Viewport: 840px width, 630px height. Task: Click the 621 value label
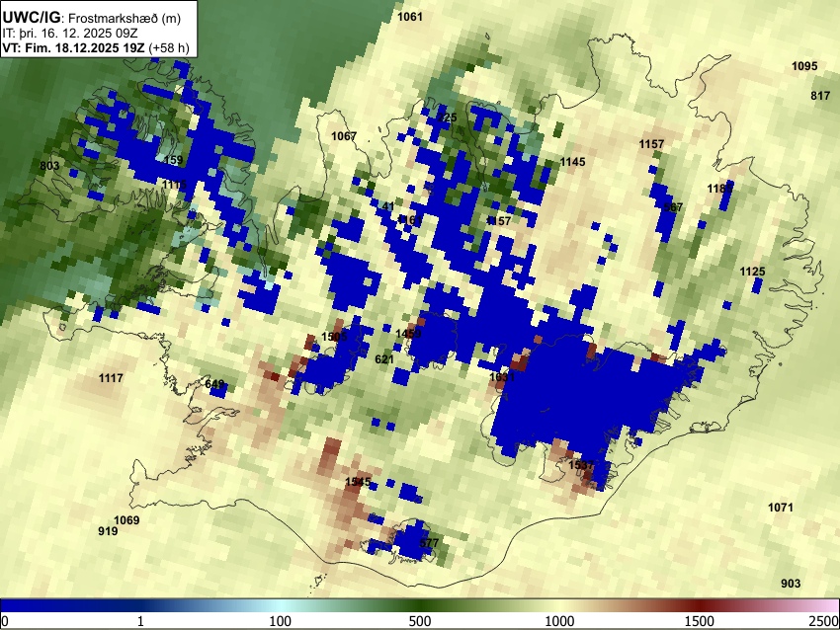pos(384,359)
